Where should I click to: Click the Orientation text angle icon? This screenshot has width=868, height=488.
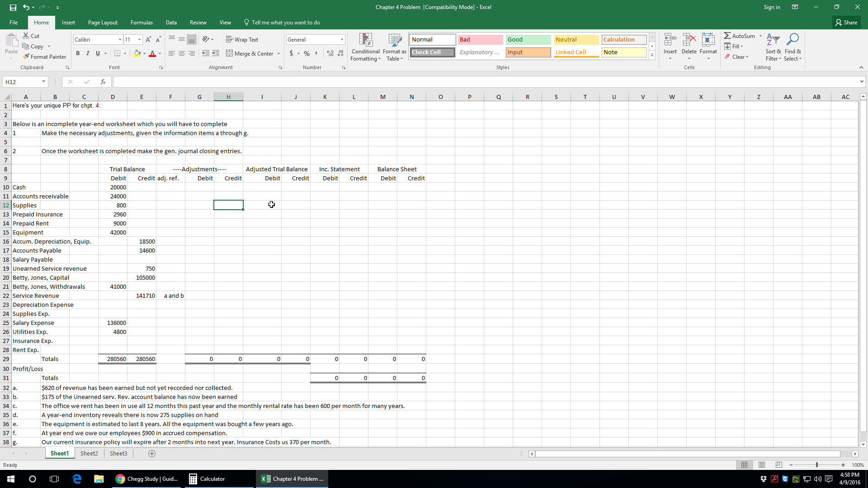tap(206, 39)
